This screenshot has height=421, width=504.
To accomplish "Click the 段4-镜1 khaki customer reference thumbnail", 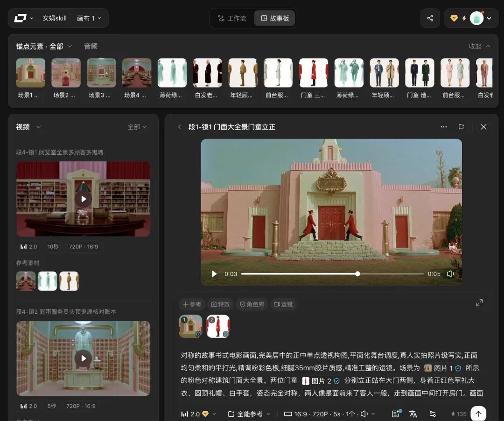I will click(x=69, y=281).
